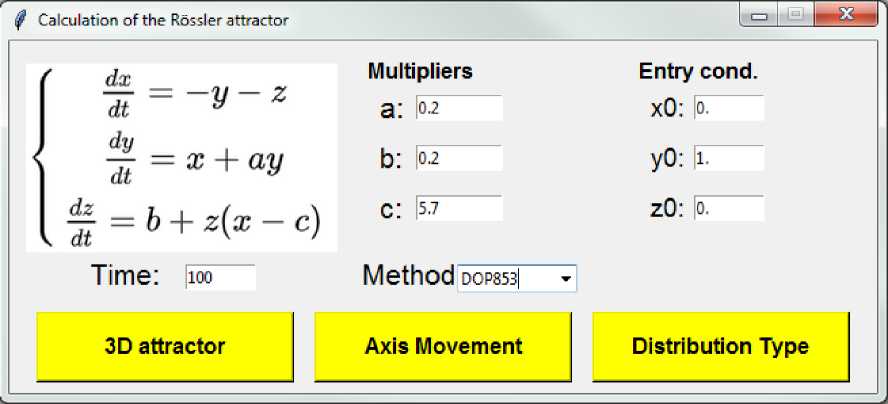Maximize the calculation window
888x404 pixels.
point(796,16)
